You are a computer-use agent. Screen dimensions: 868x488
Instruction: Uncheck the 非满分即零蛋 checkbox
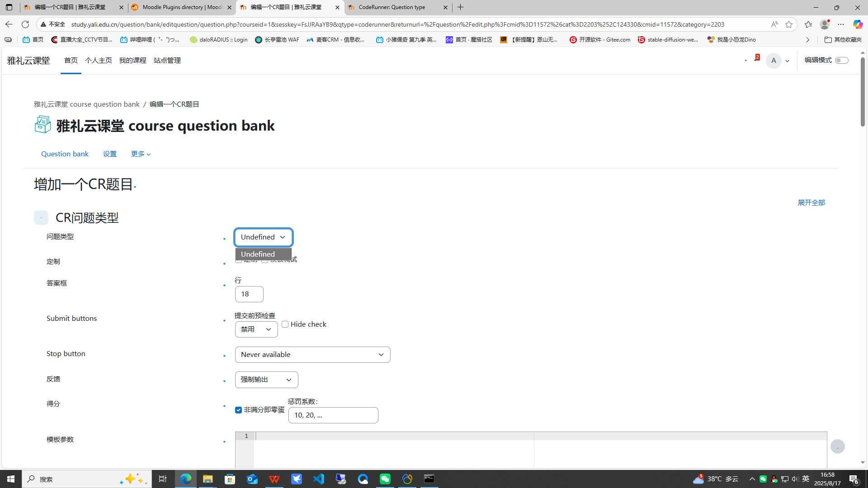(239, 410)
